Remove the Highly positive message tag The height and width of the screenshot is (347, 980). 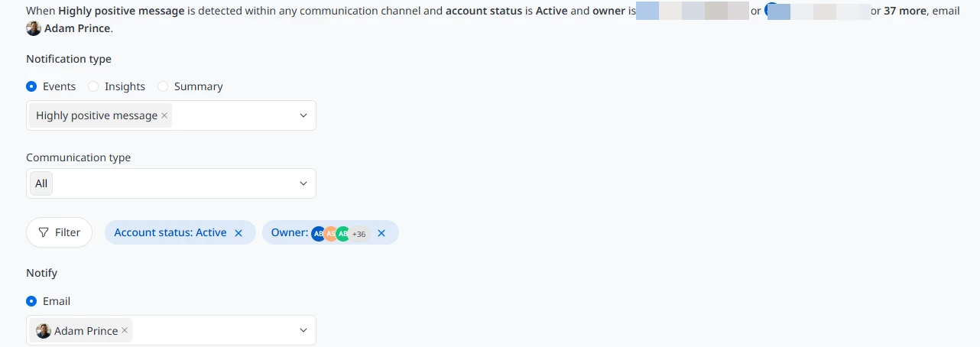coord(164,115)
